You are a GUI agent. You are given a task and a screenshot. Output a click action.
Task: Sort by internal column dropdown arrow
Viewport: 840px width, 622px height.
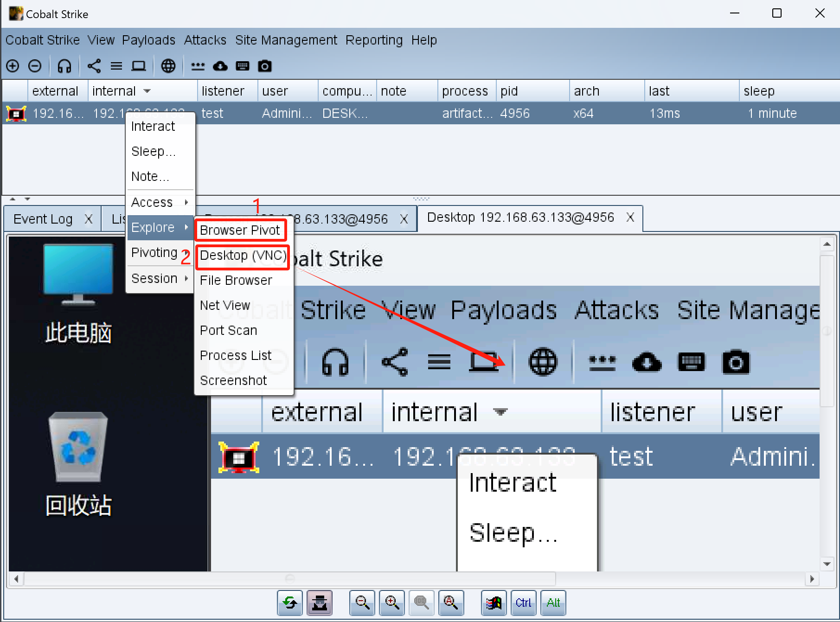point(147,91)
